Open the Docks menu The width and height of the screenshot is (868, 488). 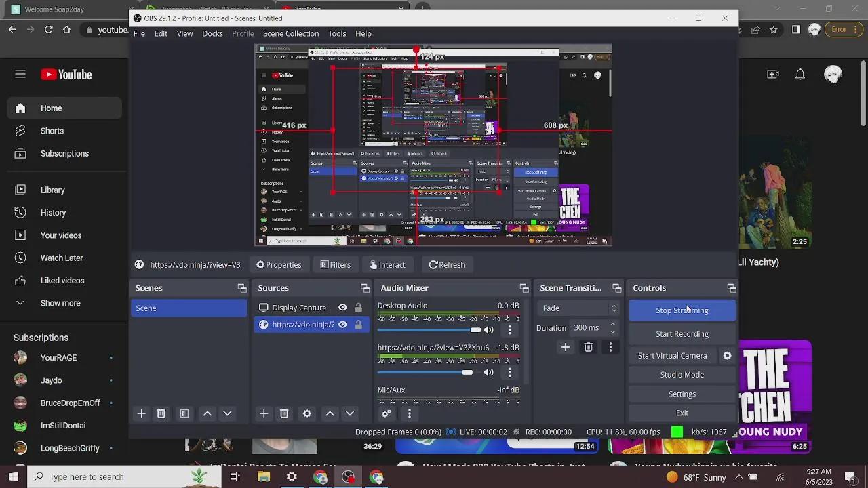[212, 33]
